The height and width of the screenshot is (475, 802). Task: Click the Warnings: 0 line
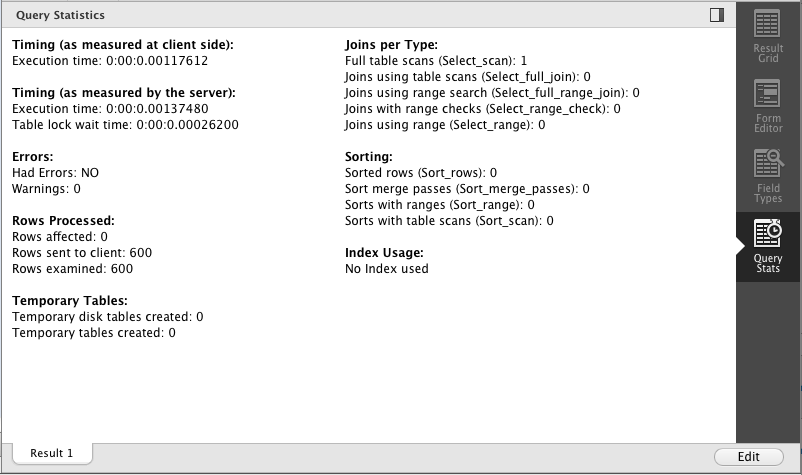pos(47,189)
